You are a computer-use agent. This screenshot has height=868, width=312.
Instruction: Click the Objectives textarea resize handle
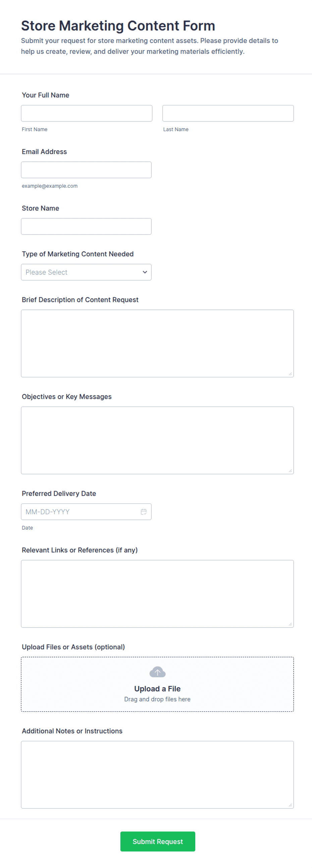290,471
